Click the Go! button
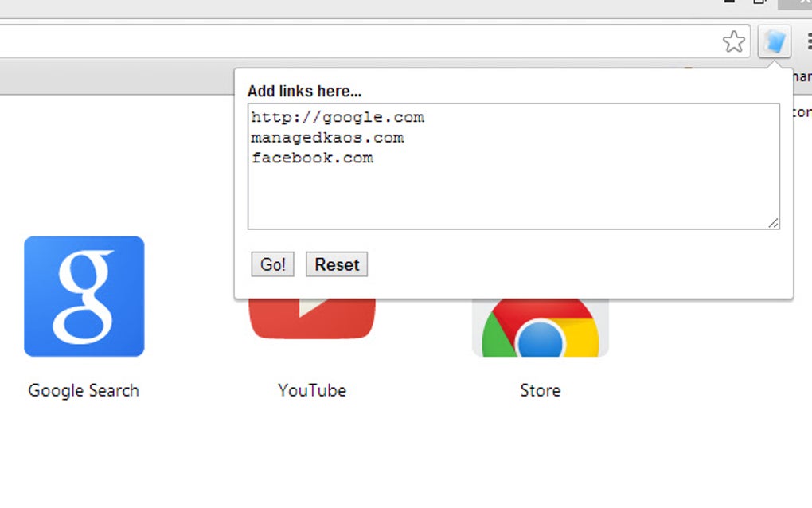812x508 pixels. click(x=272, y=264)
